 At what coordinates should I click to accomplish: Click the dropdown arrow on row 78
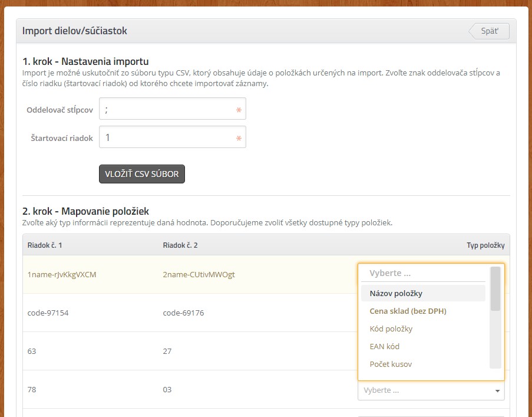point(497,391)
